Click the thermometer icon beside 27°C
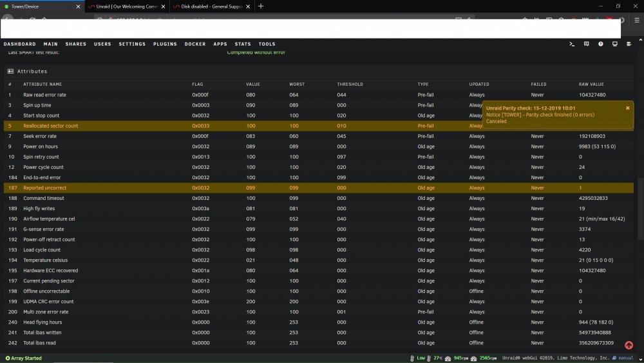The width and height of the screenshot is (644, 363). pos(429,358)
